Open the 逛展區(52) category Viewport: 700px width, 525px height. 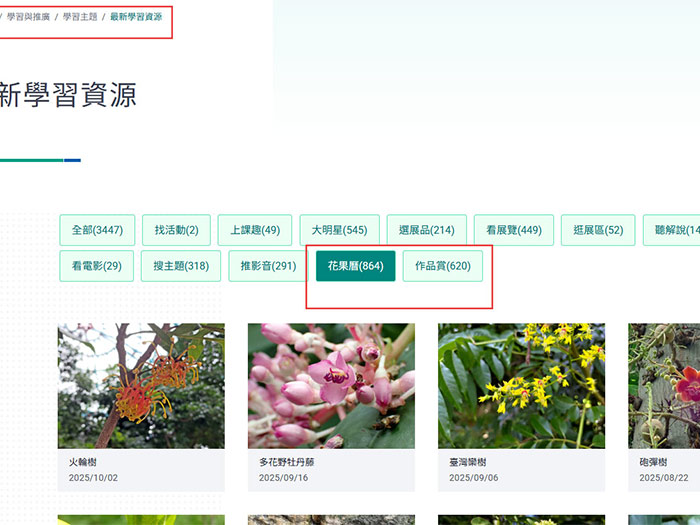click(598, 230)
